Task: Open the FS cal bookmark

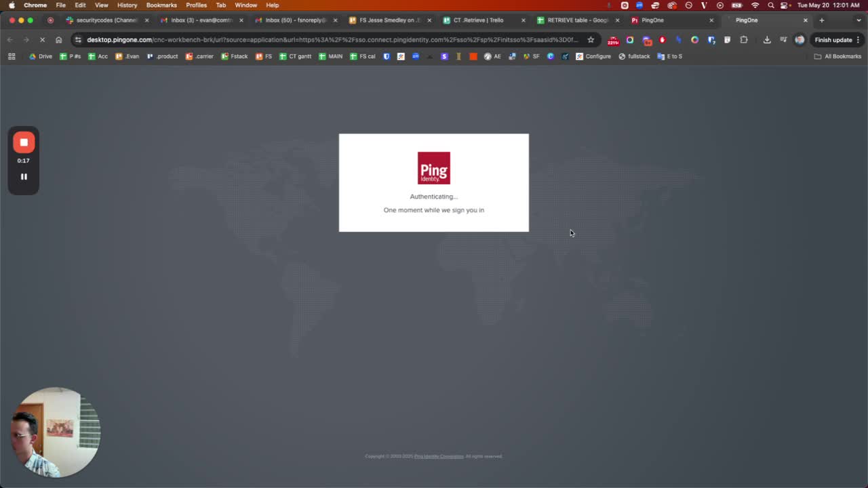Action: pyautogui.click(x=362, y=56)
